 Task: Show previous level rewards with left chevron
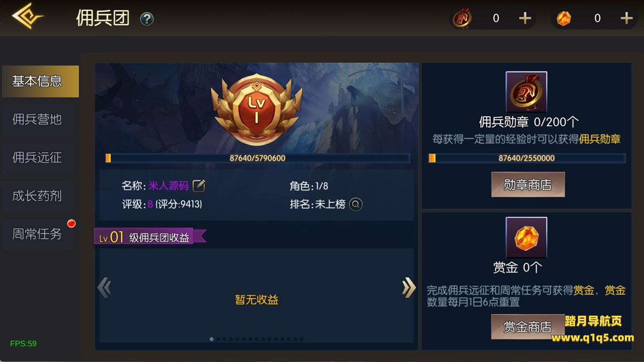point(104,288)
